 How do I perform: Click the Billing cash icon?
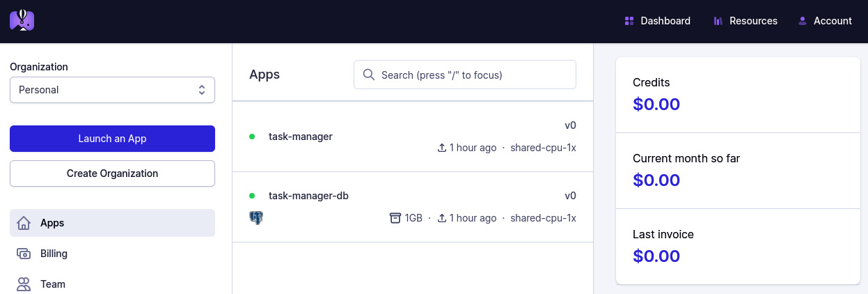tap(24, 254)
